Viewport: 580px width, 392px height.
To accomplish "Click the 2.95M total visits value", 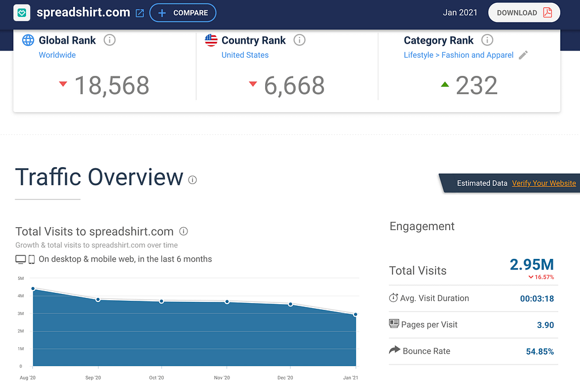I will pyautogui.click(x=531, y=264).
